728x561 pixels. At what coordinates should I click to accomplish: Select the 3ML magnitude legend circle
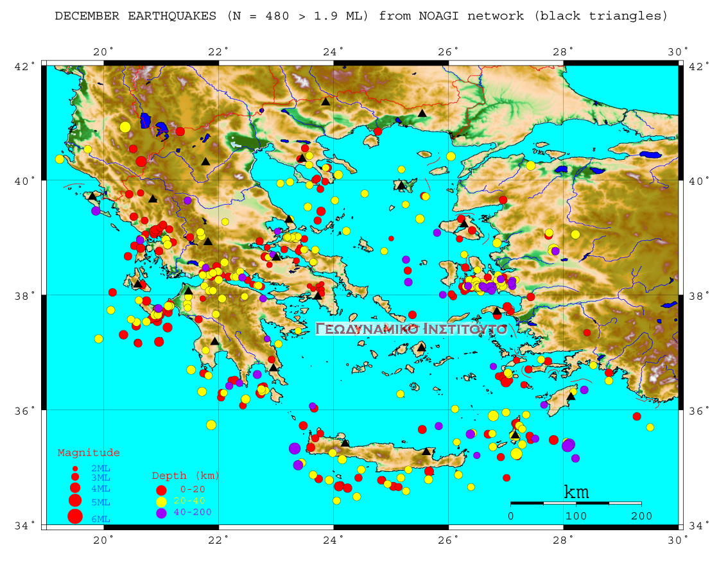pyautogui.click(x=74, y=477)
